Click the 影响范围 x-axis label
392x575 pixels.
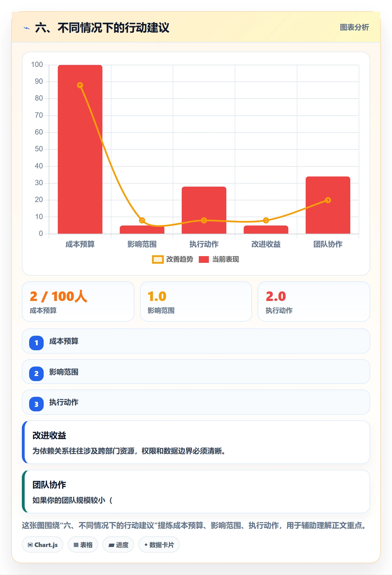point(142,244)
